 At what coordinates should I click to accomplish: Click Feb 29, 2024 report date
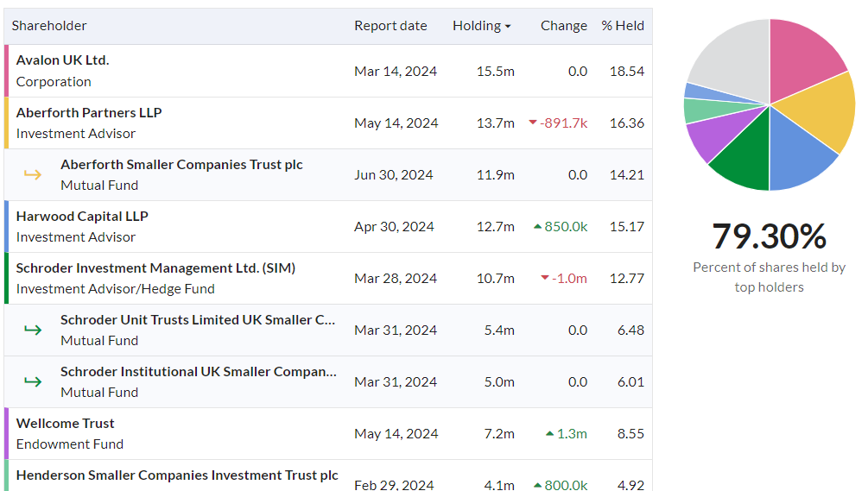click(x=394, y=485)
